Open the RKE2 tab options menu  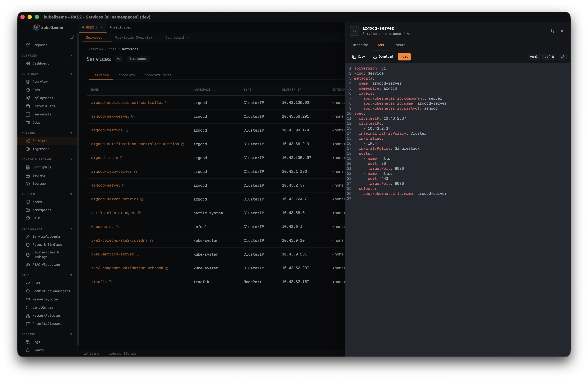coord(97,27)
